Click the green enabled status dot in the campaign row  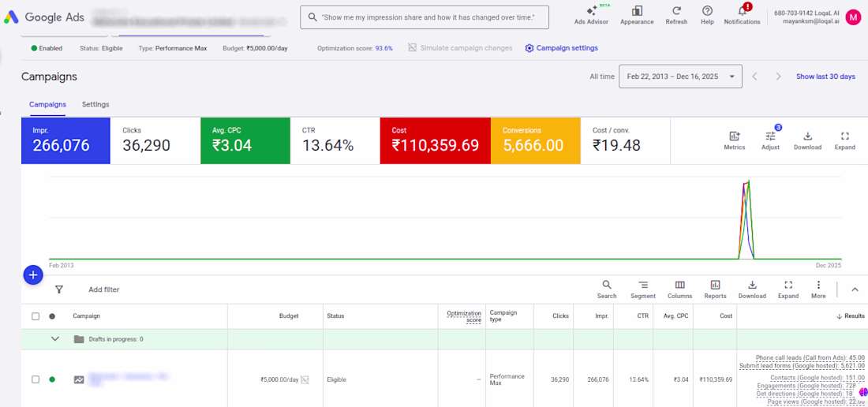pyautogui.click(x=52, y=379)
